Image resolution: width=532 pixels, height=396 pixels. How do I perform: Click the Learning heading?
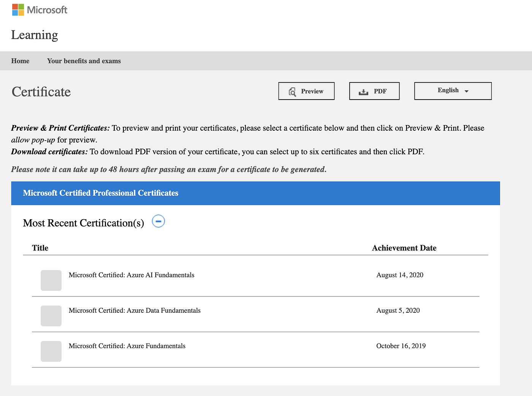35,35
